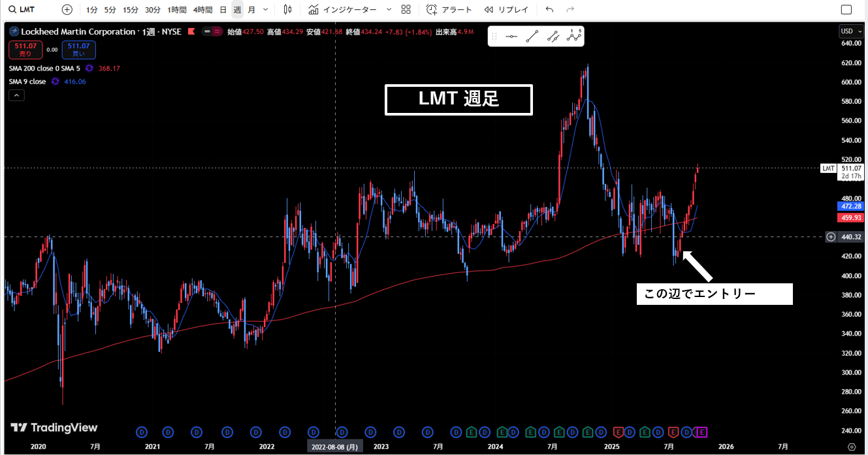Click the 安値421.68 low value

click(x=324, y=31)
